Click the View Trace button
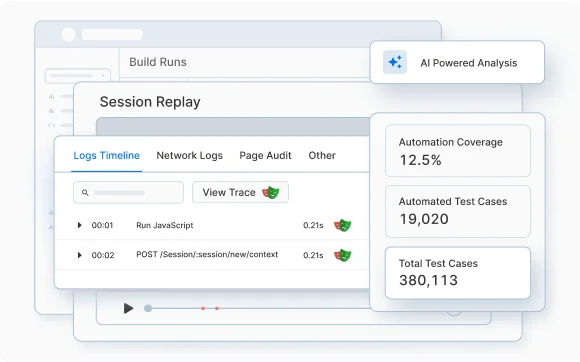 [240, 192]
